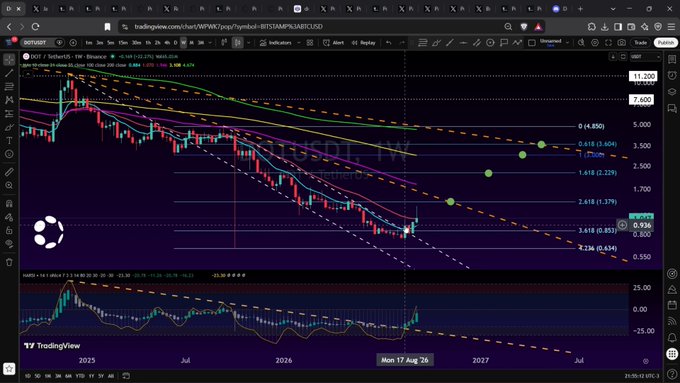Screen dimensions: 680x383
Task: Open the USDT currency dropdown
Action: coord(645,57)
